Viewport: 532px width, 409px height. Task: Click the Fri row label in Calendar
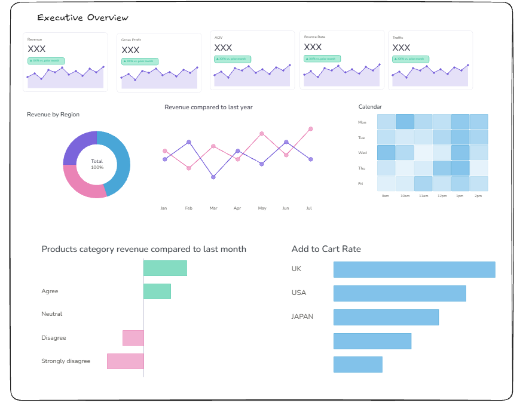pos(360,184)
